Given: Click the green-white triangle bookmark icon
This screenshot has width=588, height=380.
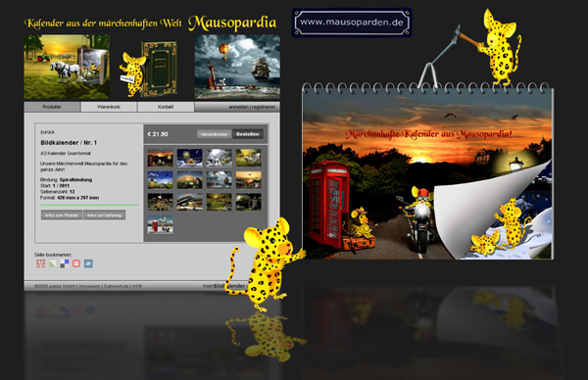Looking at the screenshot, I should 53,263.
